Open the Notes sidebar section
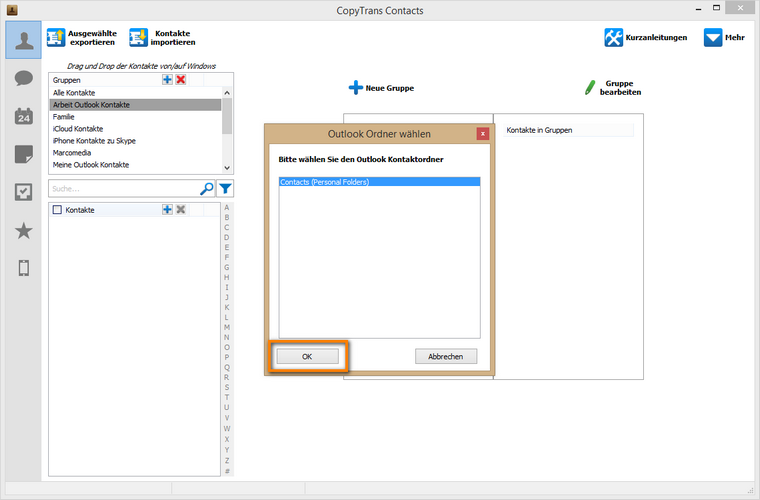Viewport: 760px width, 500px height. (x=24, y=154)
